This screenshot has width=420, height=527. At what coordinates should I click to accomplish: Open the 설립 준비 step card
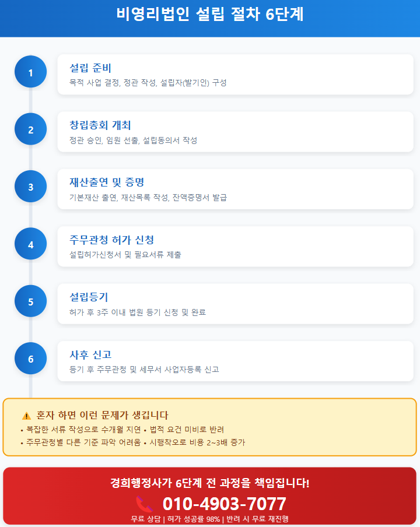[x=235, y=74]
